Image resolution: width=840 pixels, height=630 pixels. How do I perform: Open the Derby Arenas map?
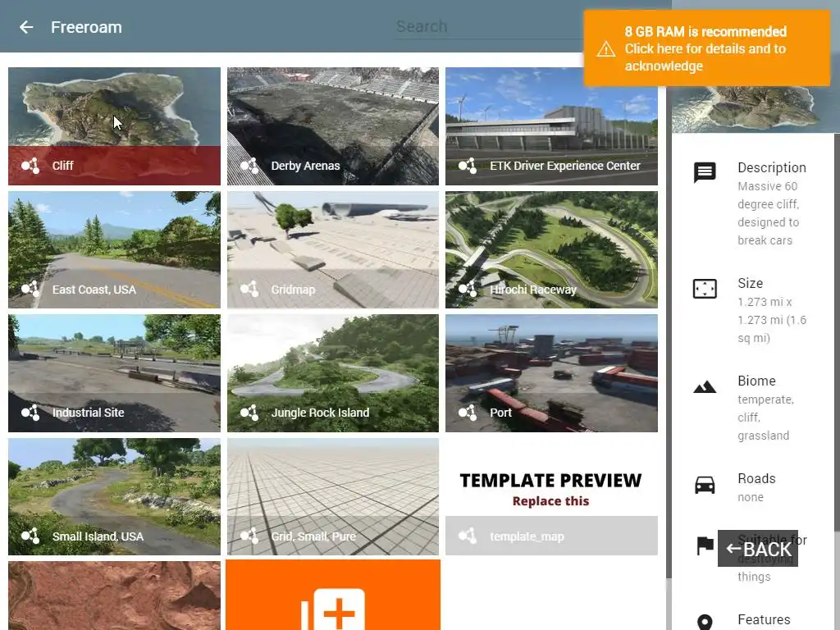click(333, 126)
